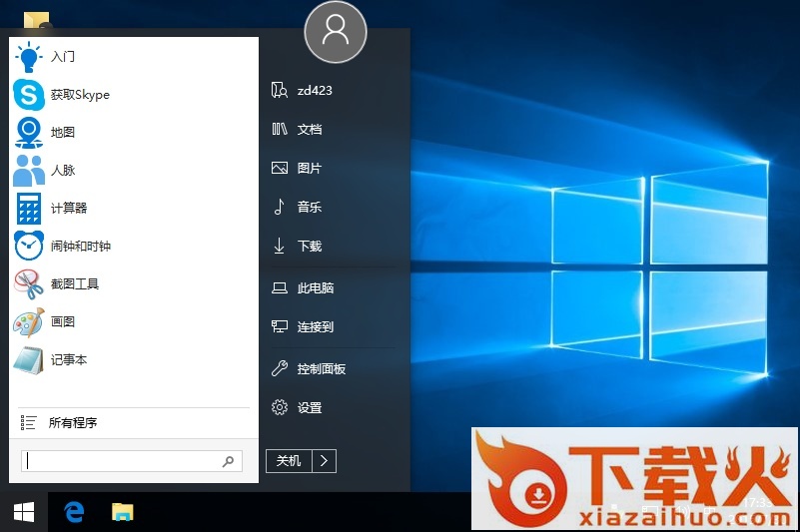Click the 入门 label text
The image size is (800, 532).
click(x=63, y=57)
